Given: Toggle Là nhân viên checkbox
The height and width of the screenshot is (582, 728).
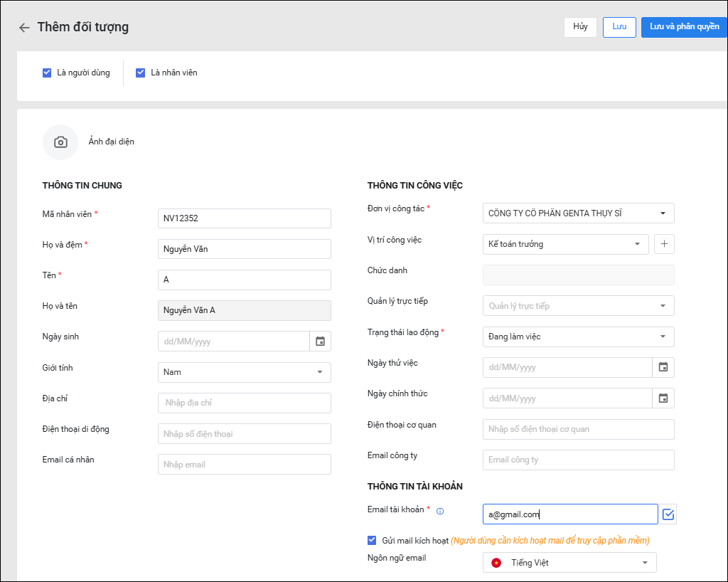Looking at the screenshot, I should tap(141, 73).
